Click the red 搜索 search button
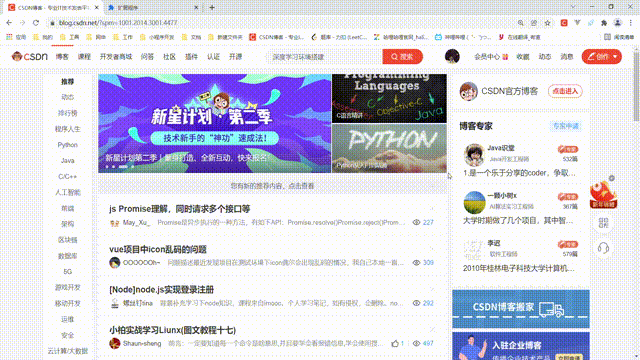The height and width of the screenshot is (360, 640). point(402,57)
